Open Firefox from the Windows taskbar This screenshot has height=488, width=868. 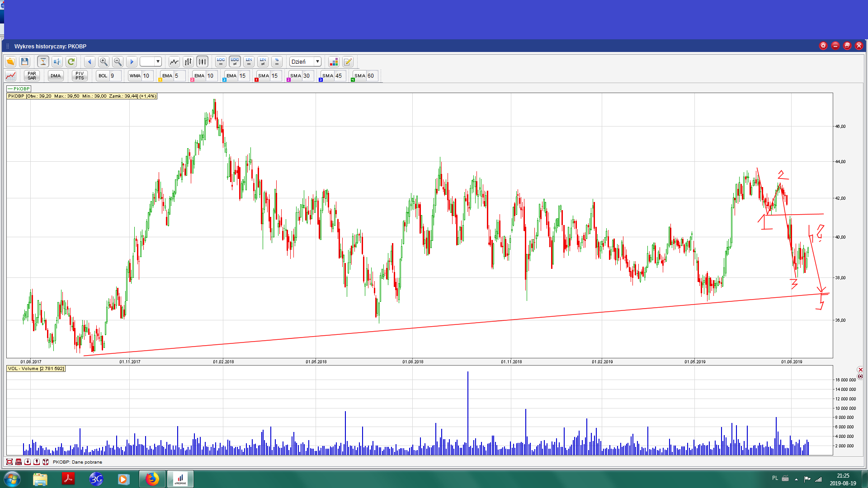pos(152,479)
